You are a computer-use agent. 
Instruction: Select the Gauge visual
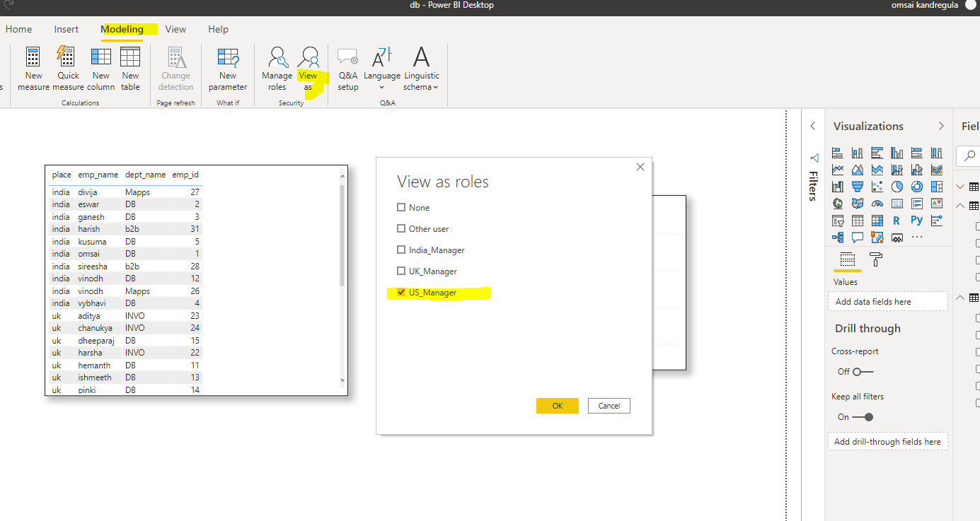[x=877, y=204]
